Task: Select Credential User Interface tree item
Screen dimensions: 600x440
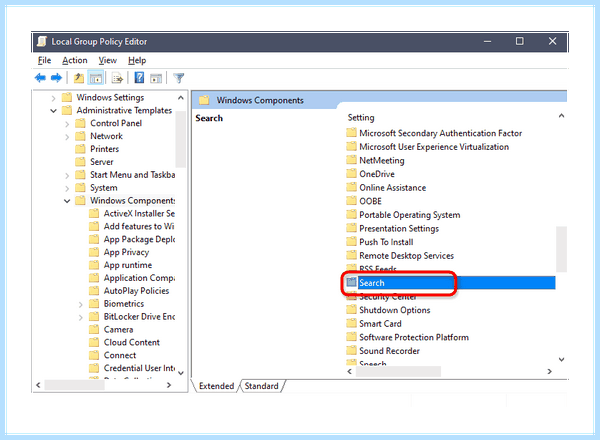Action: [x=139, y=368]
